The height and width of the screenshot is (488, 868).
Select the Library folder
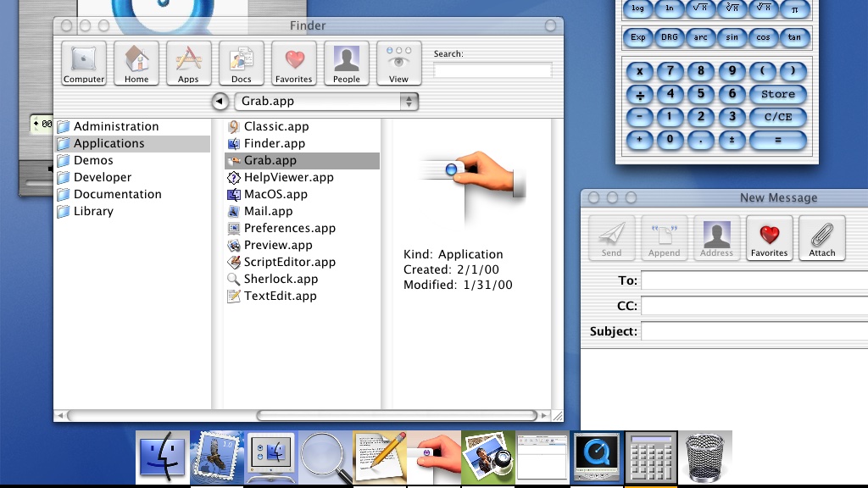133,211
